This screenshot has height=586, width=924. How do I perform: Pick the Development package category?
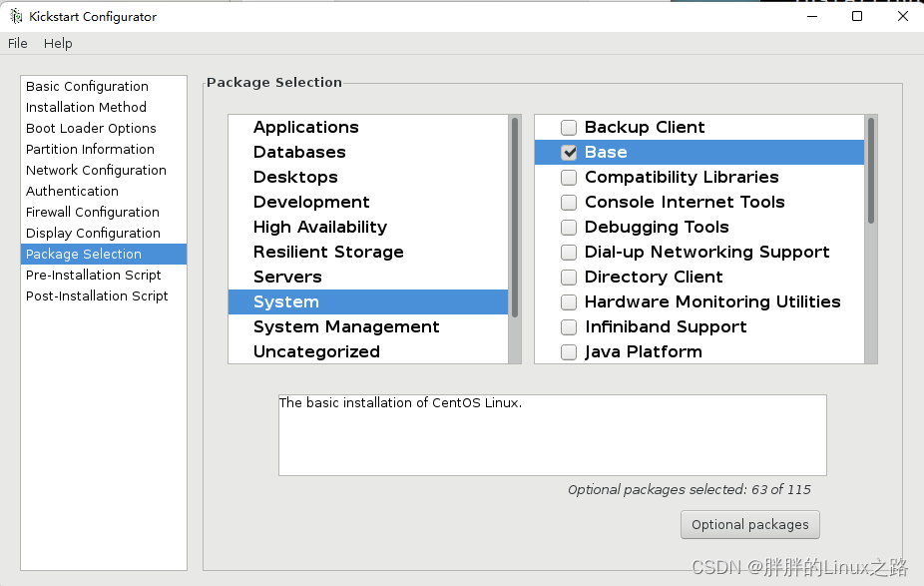tap(311, 203)
